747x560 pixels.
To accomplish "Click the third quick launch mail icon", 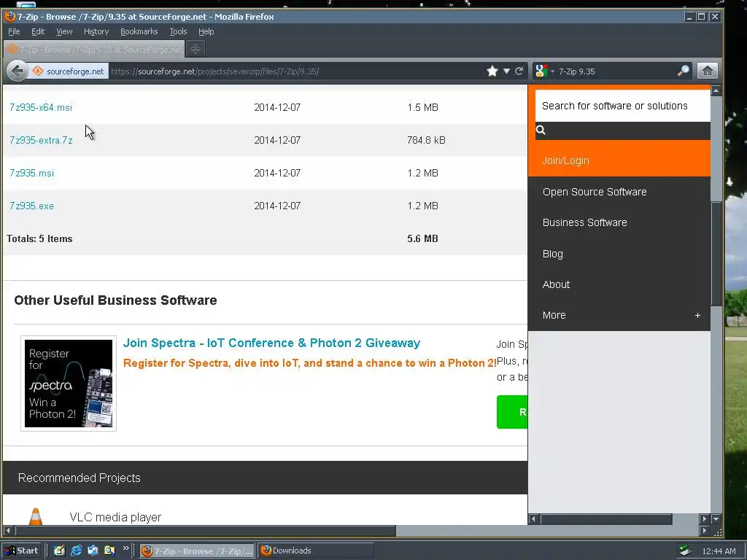I will tap(93, 551).
